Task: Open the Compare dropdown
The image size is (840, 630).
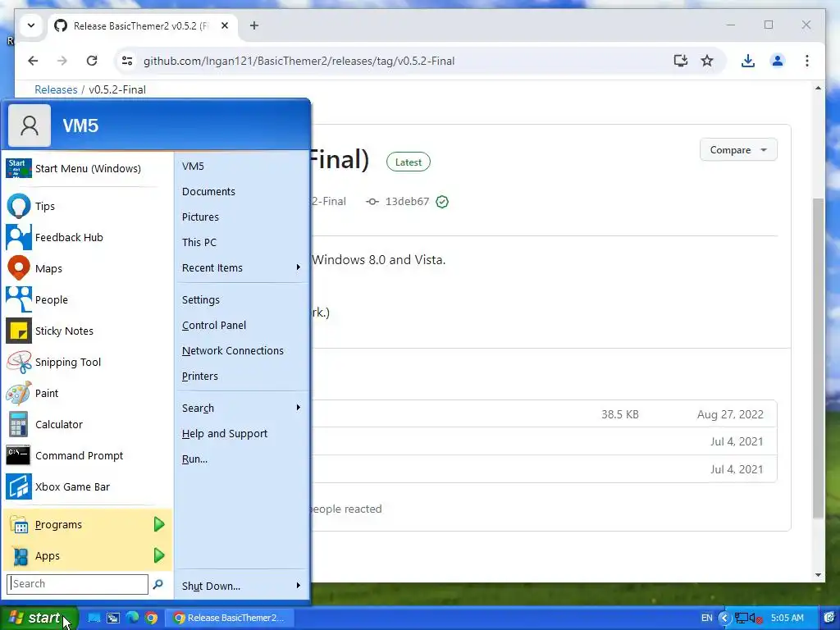Action: (738, 150)
